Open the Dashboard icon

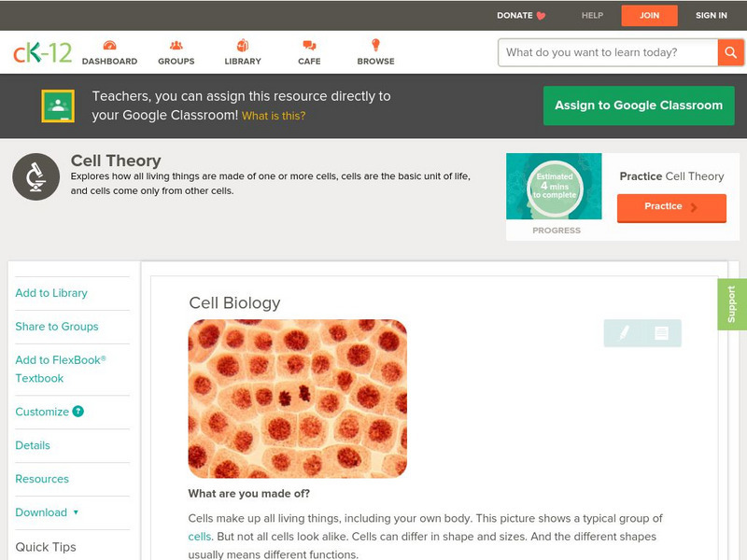click(x=109, y=47)
